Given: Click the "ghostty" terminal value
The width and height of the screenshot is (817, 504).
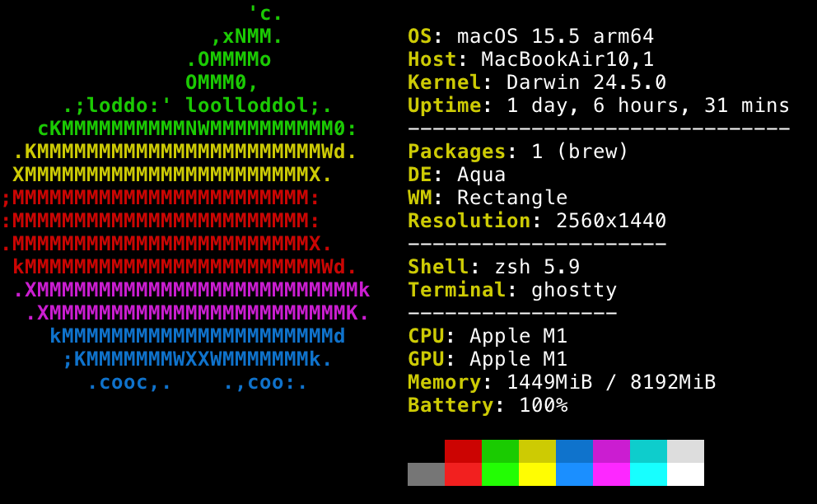Looking at the screenshot, I should click(574, 290).
